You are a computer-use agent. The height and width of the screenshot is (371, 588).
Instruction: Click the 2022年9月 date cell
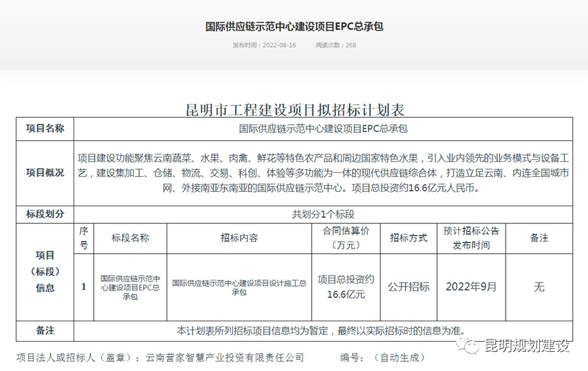[x=471, y=287]
